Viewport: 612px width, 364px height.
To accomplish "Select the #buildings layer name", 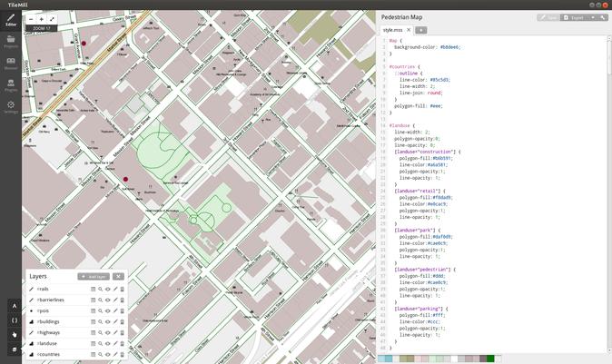I will pyautogui.click(x=48, y=322).
